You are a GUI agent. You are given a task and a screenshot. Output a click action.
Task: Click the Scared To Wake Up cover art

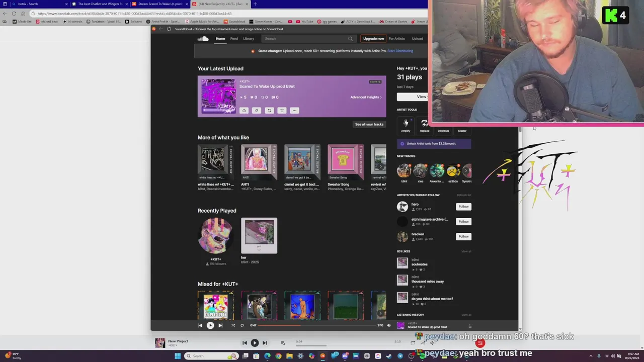pyautogui.click(x=218, y=97)
